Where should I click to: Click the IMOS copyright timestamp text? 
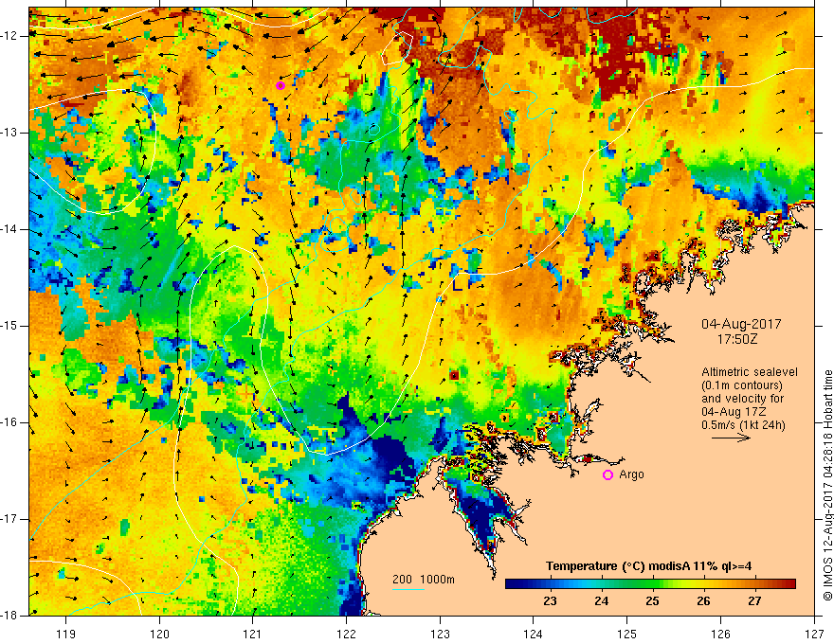[827, 485]
